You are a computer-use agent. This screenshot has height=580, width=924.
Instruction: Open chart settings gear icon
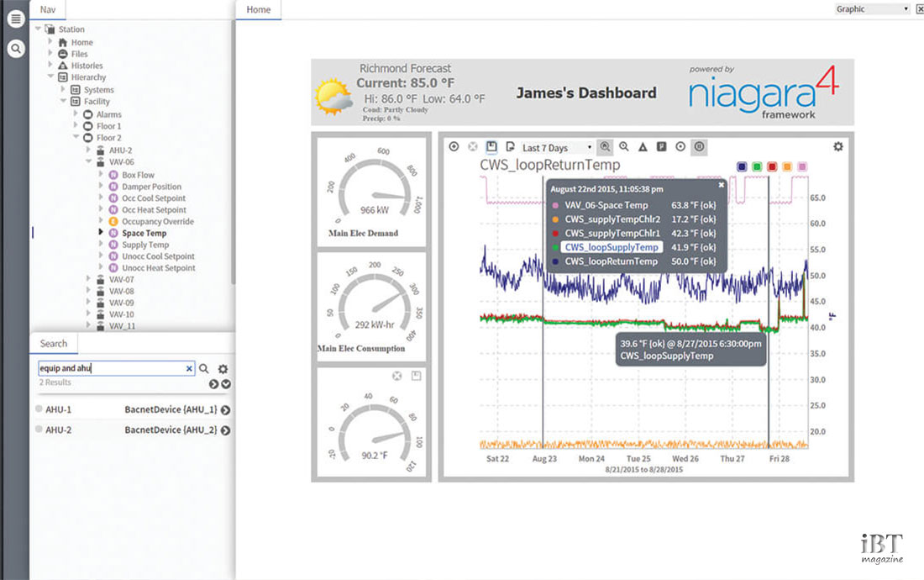pos(838,146)
